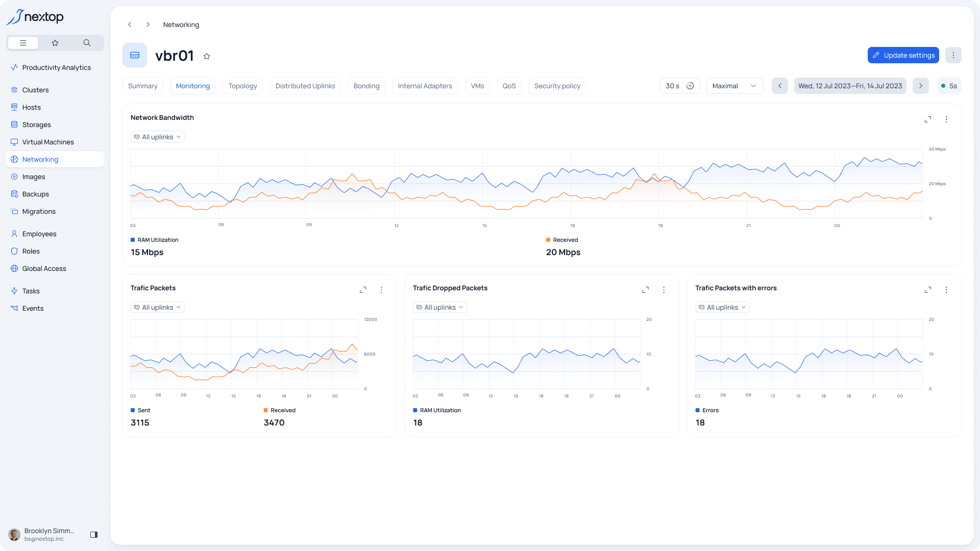Open Trafic Dropped Packets options menu

tap(664, 290)
